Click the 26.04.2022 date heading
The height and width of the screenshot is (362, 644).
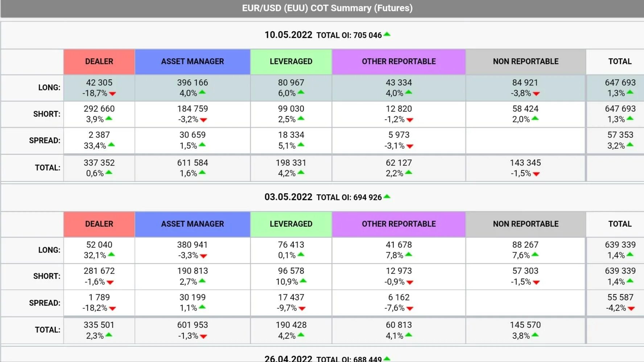coord(288,358)
